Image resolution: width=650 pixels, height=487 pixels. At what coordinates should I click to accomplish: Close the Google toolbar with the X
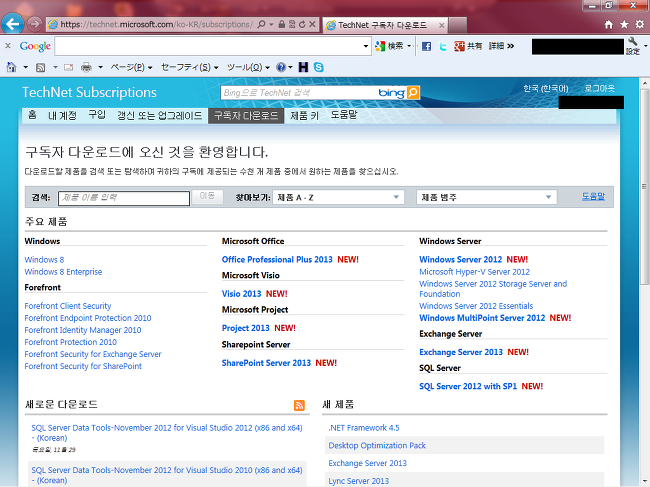pos(8,46)
